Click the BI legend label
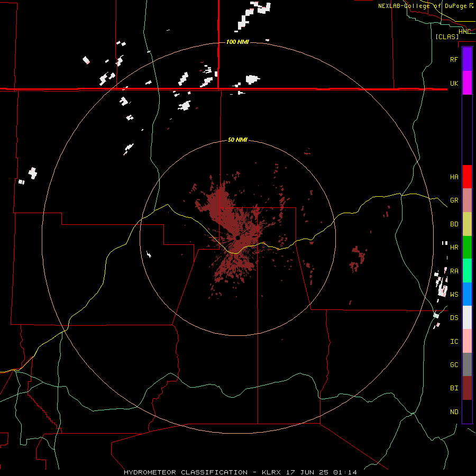Viewport: 476px width, 476px height. coord(454,388)
